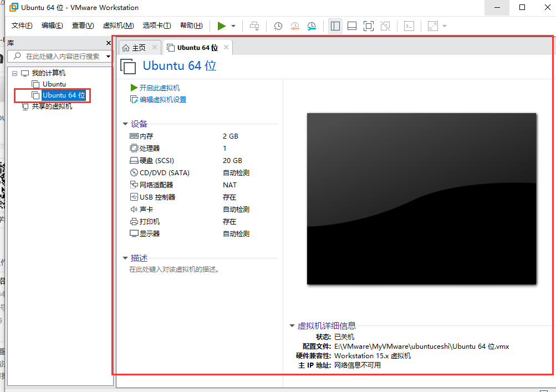This screenshot has width=556, height=392.
Task: Click the Unity mode toolbar icon
Action: point(385,26)
